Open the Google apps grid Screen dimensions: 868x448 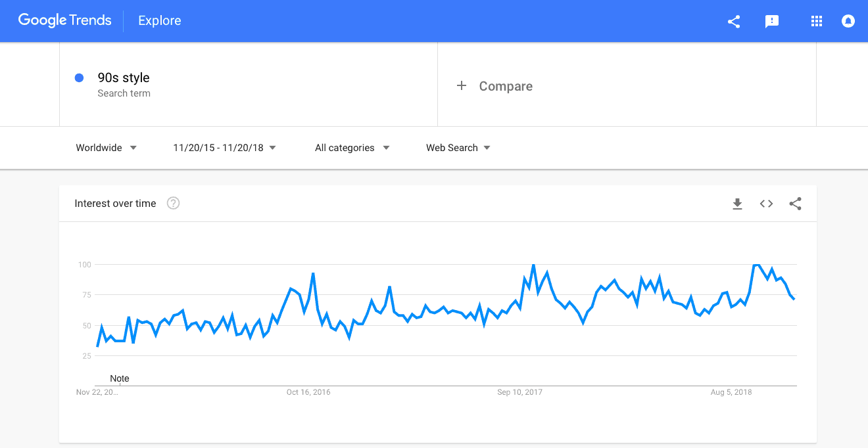click(x=817, y=21)
